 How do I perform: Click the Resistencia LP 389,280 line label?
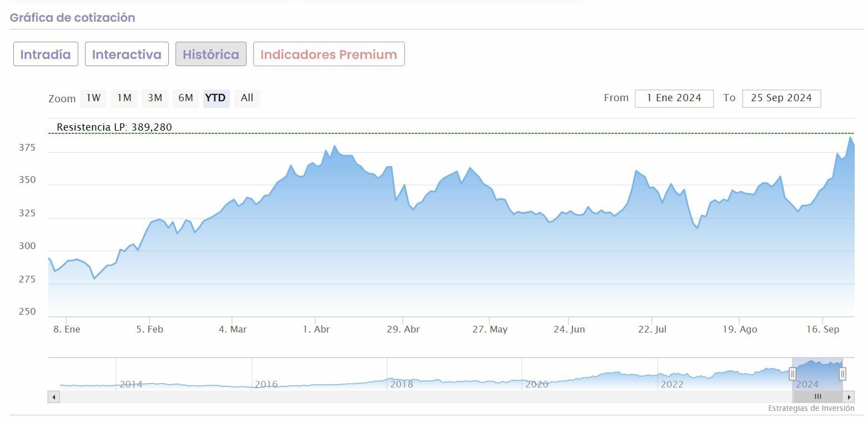click(114, 127)
